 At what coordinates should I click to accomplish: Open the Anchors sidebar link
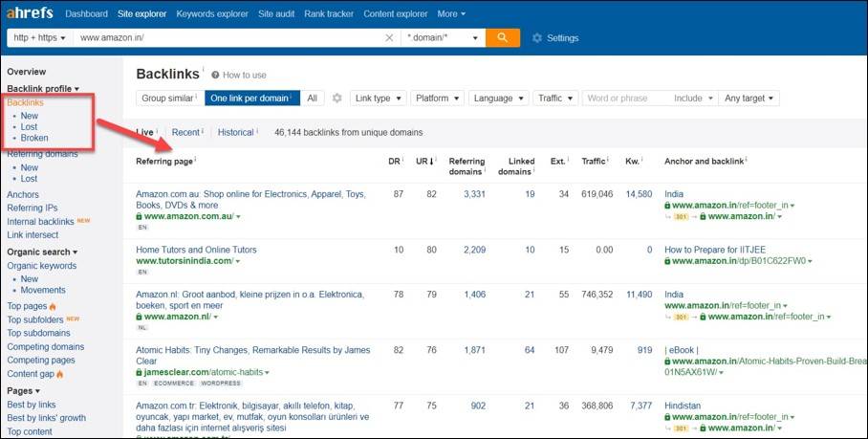23,195
